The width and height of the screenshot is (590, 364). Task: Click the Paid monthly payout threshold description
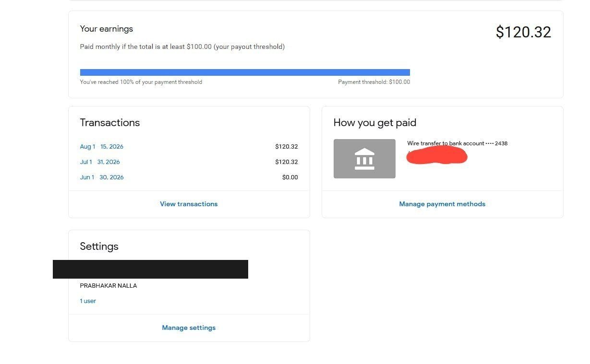tap(182, 47)
